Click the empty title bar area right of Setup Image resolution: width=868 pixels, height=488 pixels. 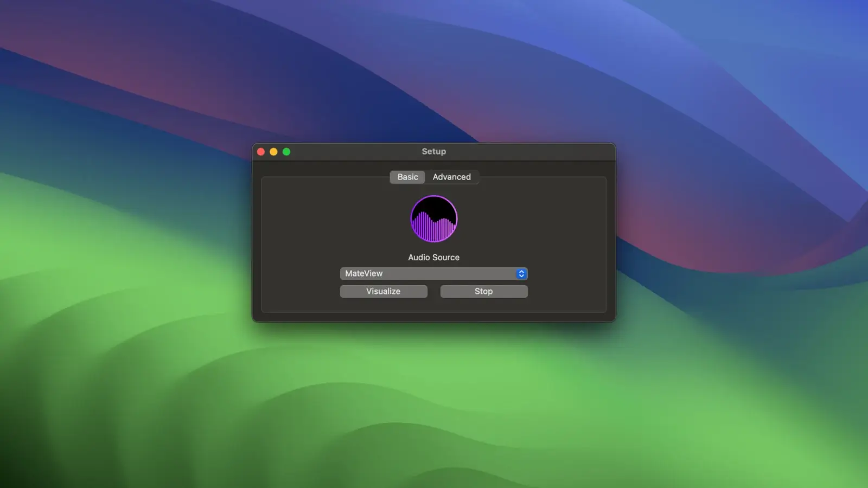pyautogui.click(x=532, y=152)
